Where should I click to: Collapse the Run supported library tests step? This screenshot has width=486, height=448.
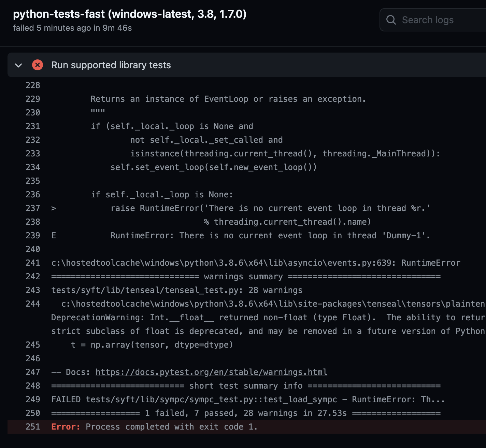coord(19,65)
